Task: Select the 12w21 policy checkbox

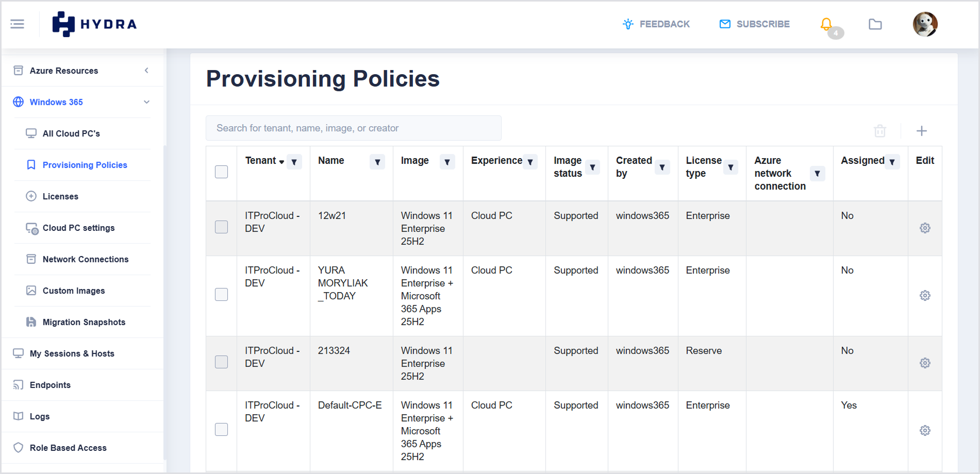Action: click(222, 227)
